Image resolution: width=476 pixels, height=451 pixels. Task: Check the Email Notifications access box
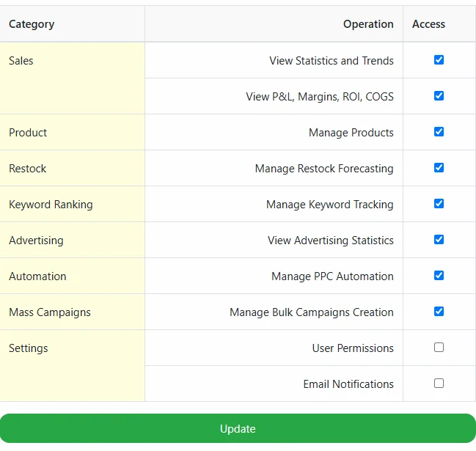point(439,384)
